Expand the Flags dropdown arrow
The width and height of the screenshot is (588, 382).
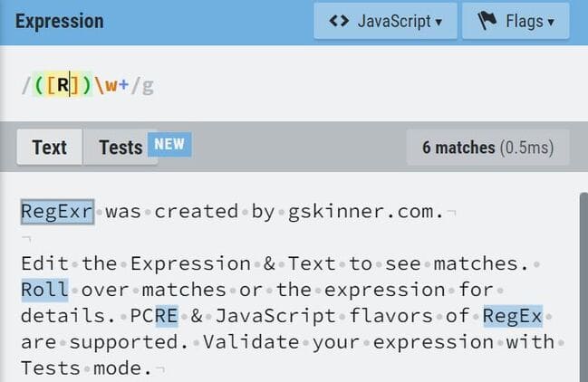click(551, 22)
